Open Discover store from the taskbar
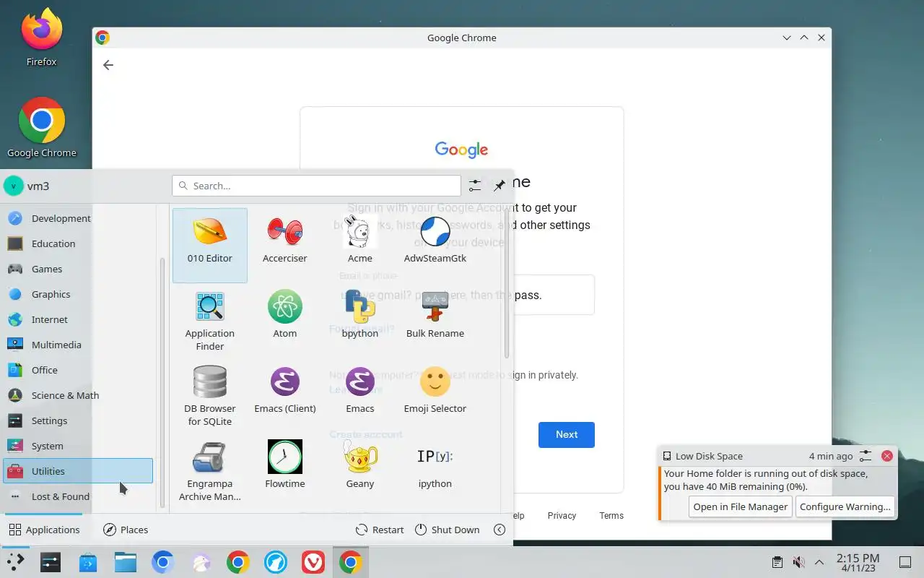 pyautogui.click(x=87, y=562)
